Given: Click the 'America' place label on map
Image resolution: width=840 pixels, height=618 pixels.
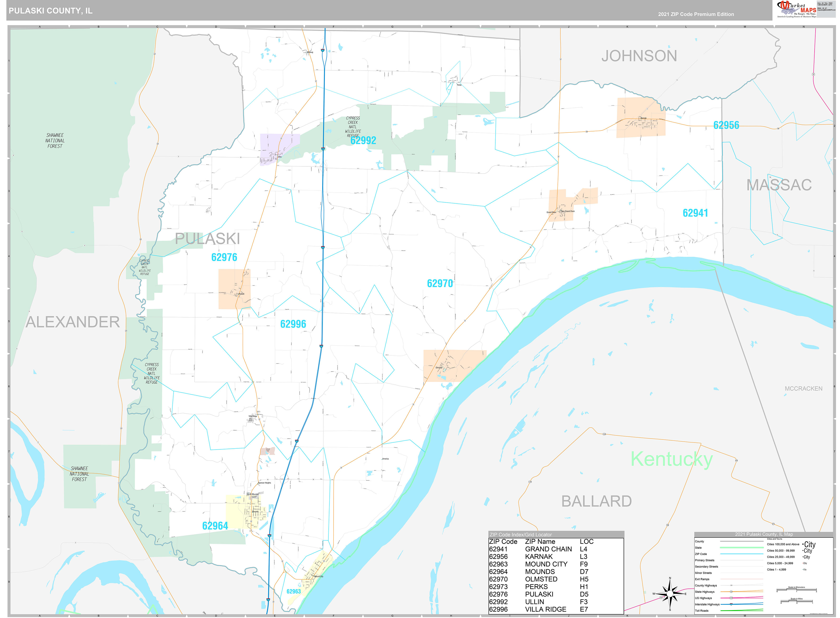Looking at the screenshot, I should coord(385,459).
